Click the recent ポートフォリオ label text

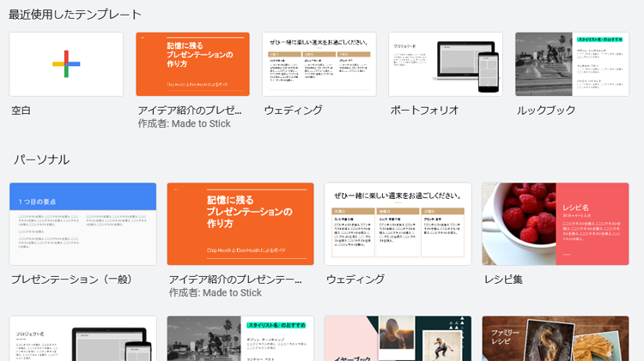pyautogui.click(x=424, y=111)
